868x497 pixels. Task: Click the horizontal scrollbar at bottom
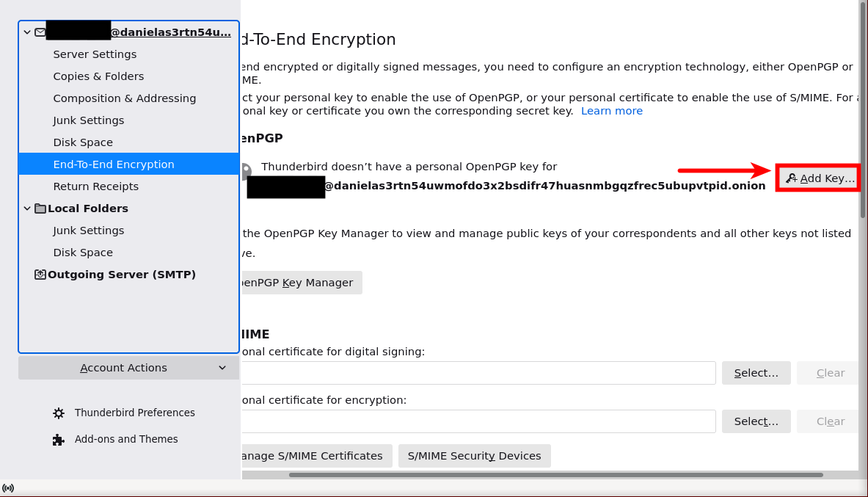click(555, 475)
